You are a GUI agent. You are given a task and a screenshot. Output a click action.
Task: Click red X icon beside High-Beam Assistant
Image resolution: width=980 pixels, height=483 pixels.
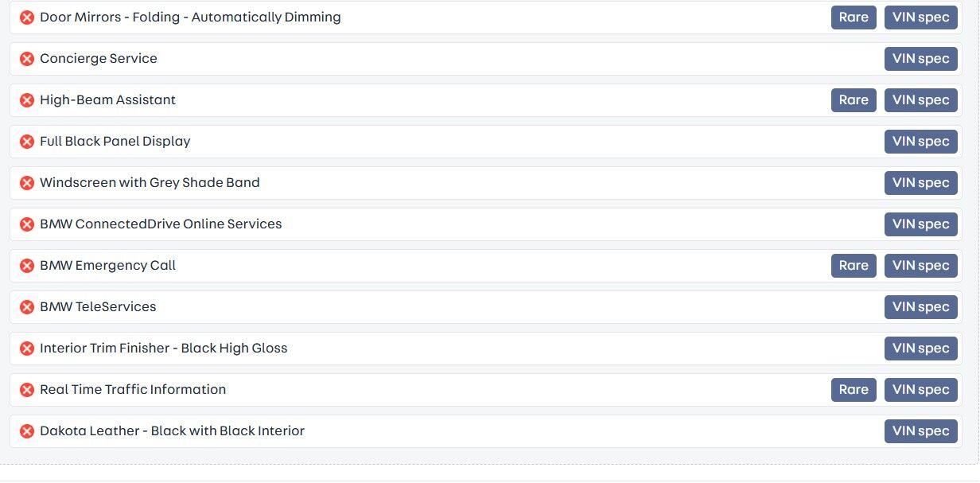(x=27, y=100)
